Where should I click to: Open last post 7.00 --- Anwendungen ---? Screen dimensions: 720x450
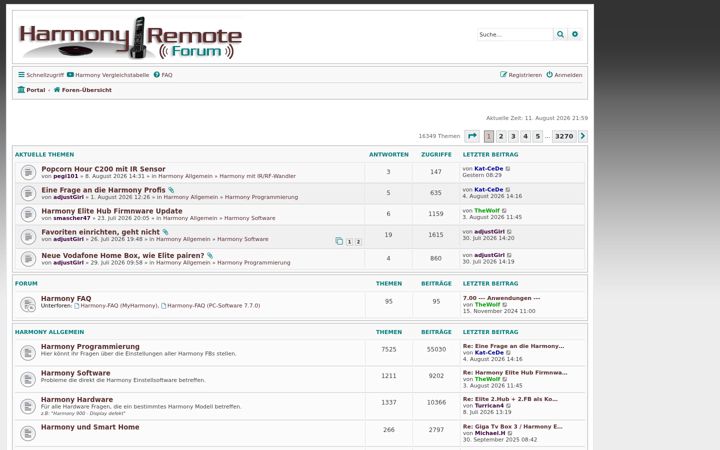(501, 298)
